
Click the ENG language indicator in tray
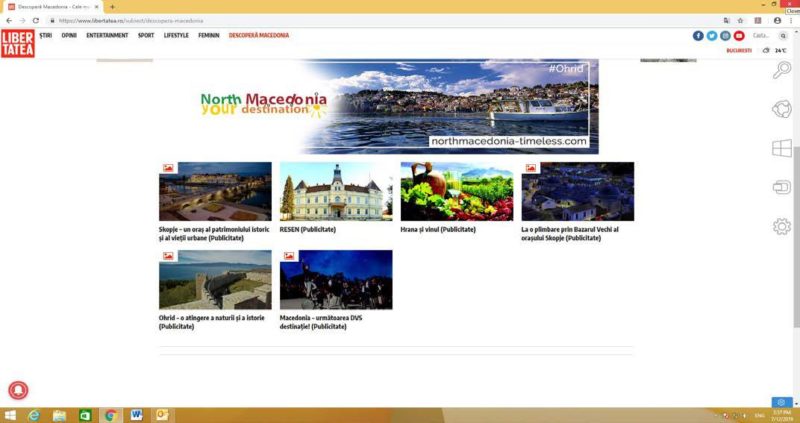[759, 415]
